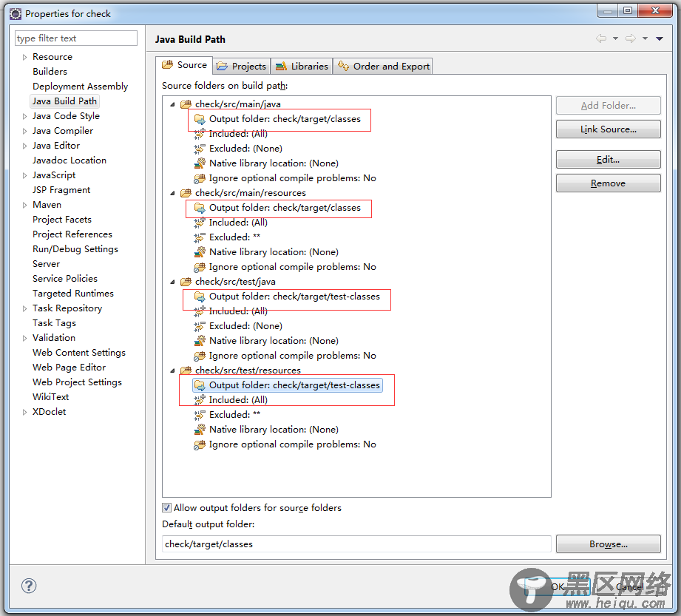Switch to the Order and Export tab
Screen dimensions: 681x616
click(383, 66)
